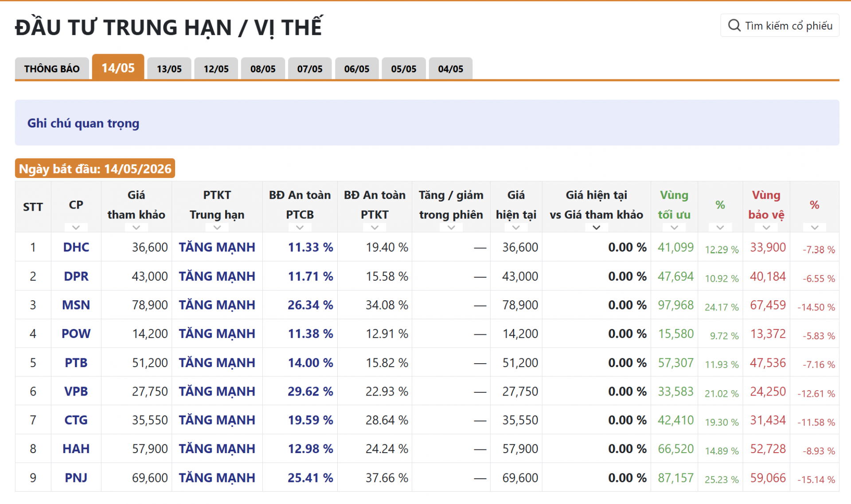This screenshot has height=504, width=851.
Task: Click CTG protection zone value 31,434
Action: tap(768, 420)
